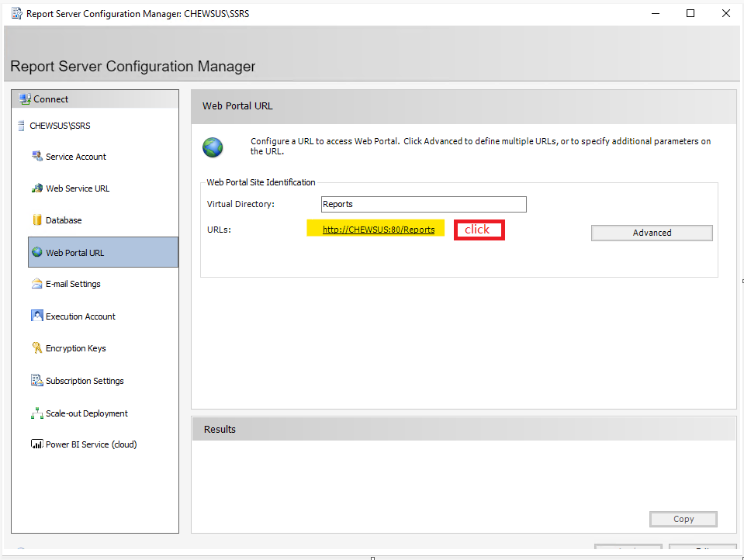Screen dimensions: 744x560
Task: Click the Web Portal Site Identification group title
Action: click(x=261, y=182)
